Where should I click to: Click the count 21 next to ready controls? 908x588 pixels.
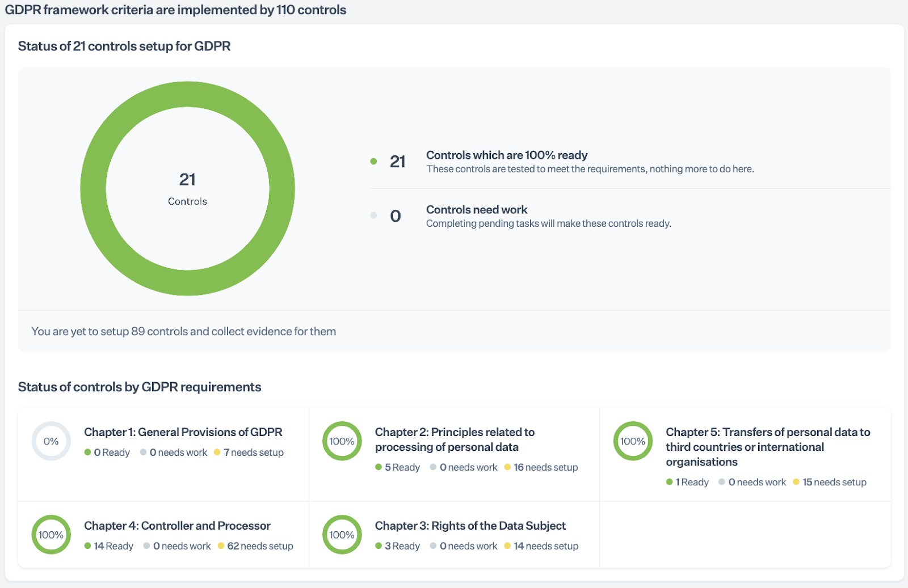[x=398, y=162]
